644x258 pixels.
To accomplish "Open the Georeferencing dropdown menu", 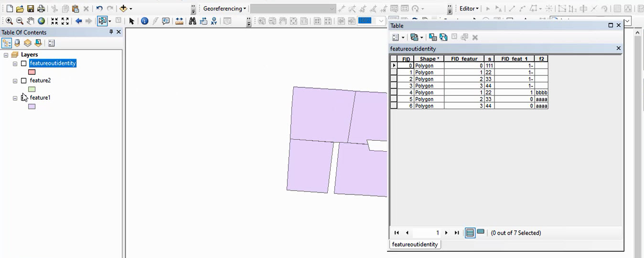I will click(x=225, y=9).
